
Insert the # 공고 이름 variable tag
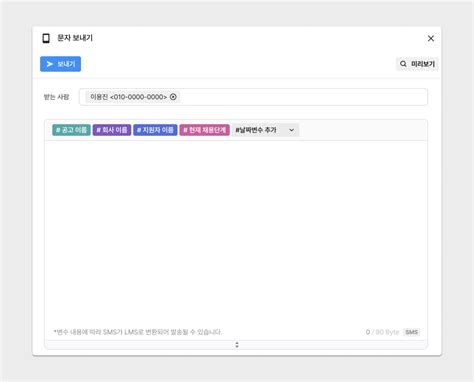click(71, 130)
